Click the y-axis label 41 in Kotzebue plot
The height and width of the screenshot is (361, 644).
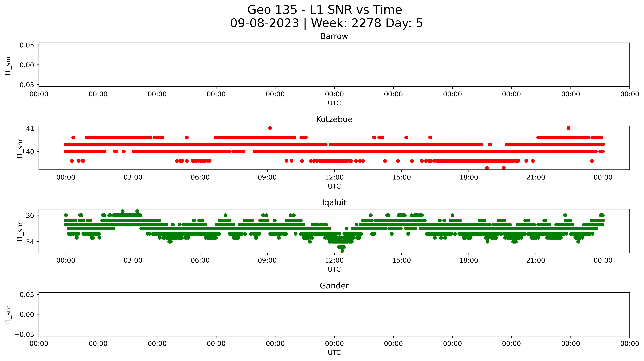tap(30, 128)
